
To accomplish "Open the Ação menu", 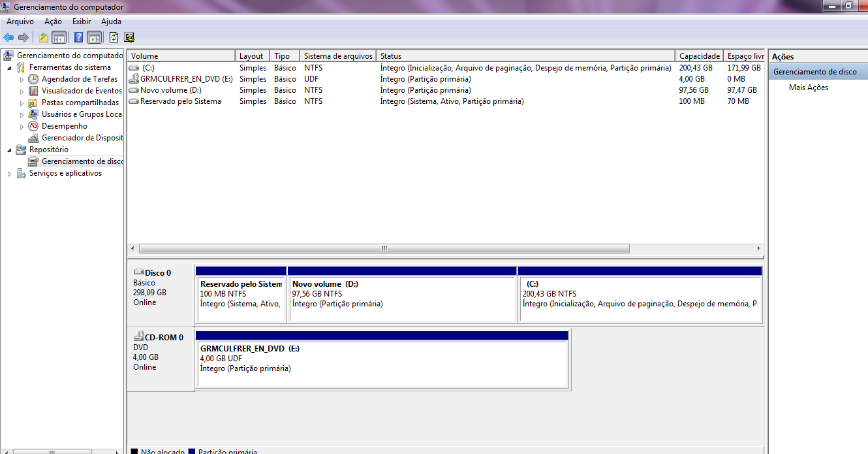I will click(x=53, y=22).
